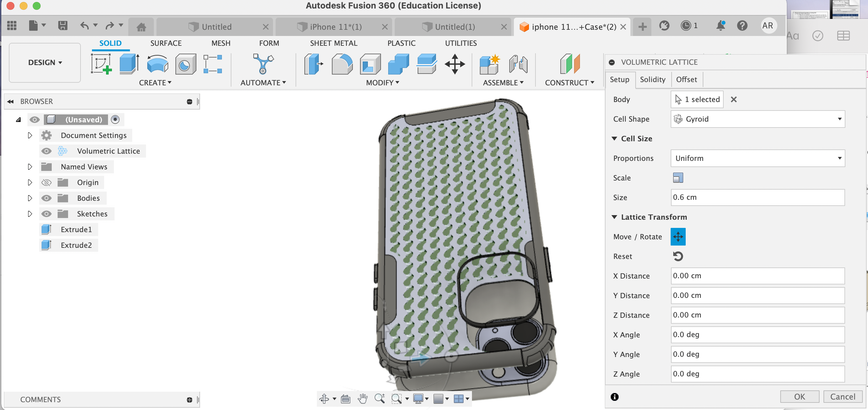Open the data panel grid icon

pyautogui.click(x=12, y=26)
